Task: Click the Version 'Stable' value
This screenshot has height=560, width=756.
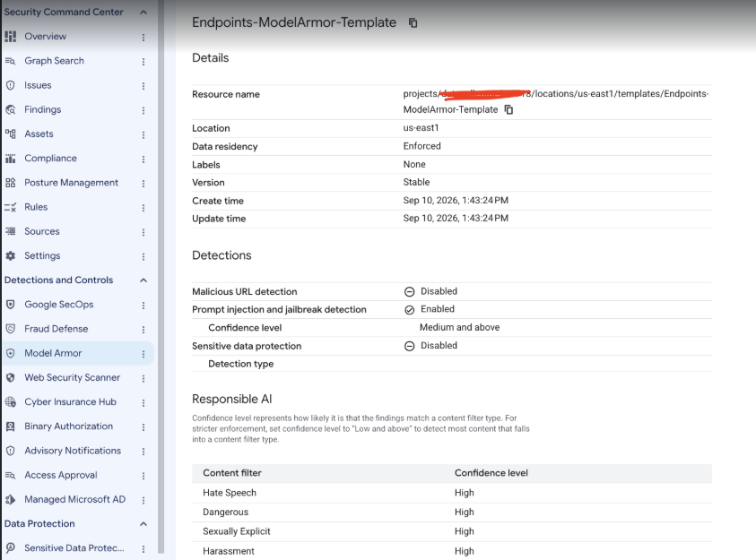Action: tap(417, 182)
